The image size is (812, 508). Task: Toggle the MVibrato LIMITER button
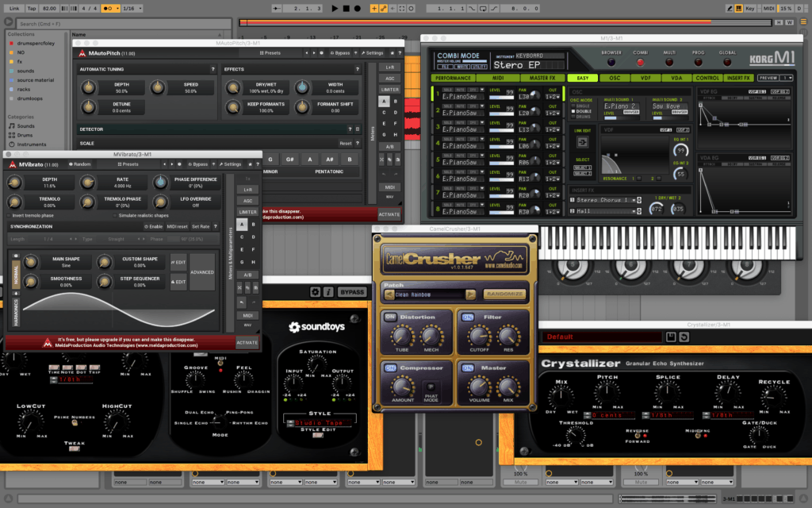(247, 212)
